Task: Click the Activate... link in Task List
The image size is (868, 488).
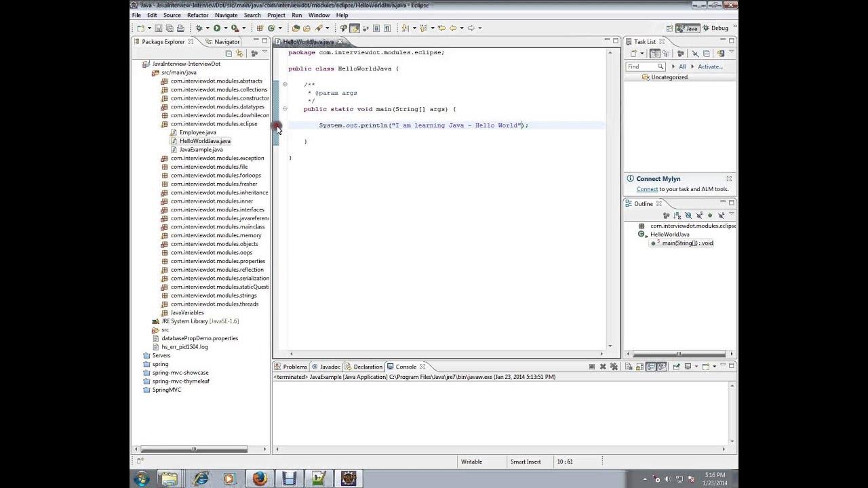Action: [x=710, y=66]
